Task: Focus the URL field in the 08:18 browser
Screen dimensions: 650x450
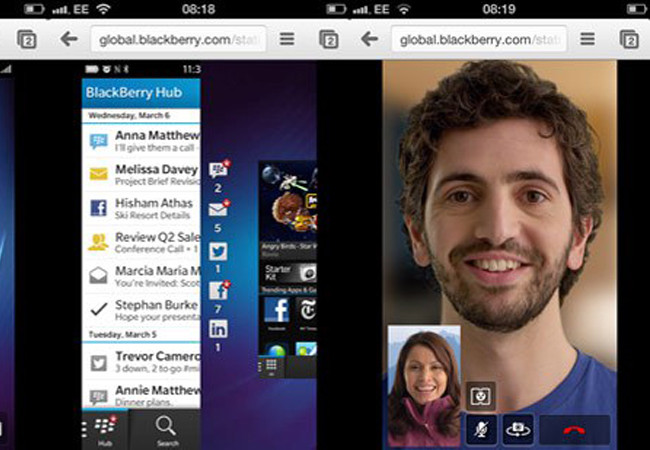Action: pos(178,39)
